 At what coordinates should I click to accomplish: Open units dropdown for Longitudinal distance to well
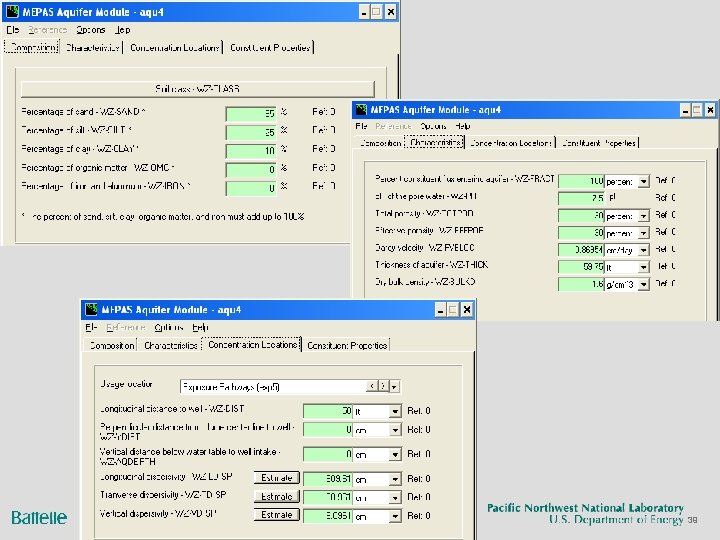point(395,411)
